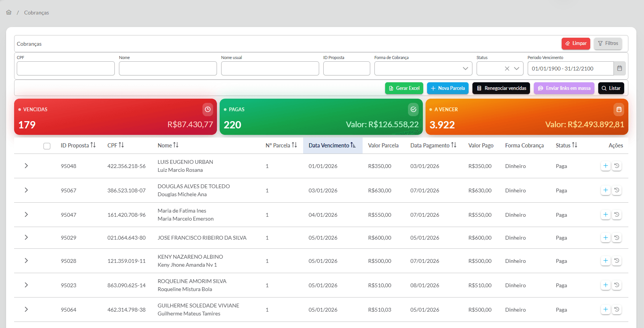644x328 pixels.
Task: Click history icon for proposta 95064 row
Action: [x=617, y=309]
